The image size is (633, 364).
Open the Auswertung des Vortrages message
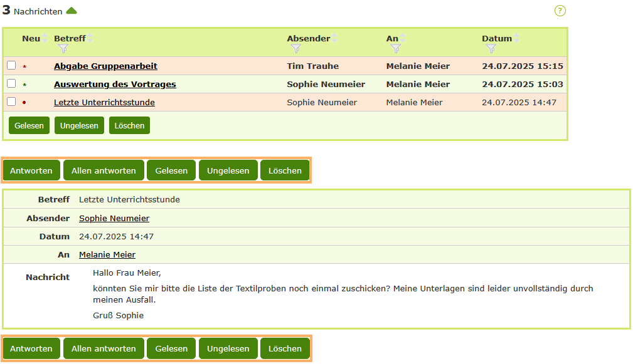[x=115, y=85]
